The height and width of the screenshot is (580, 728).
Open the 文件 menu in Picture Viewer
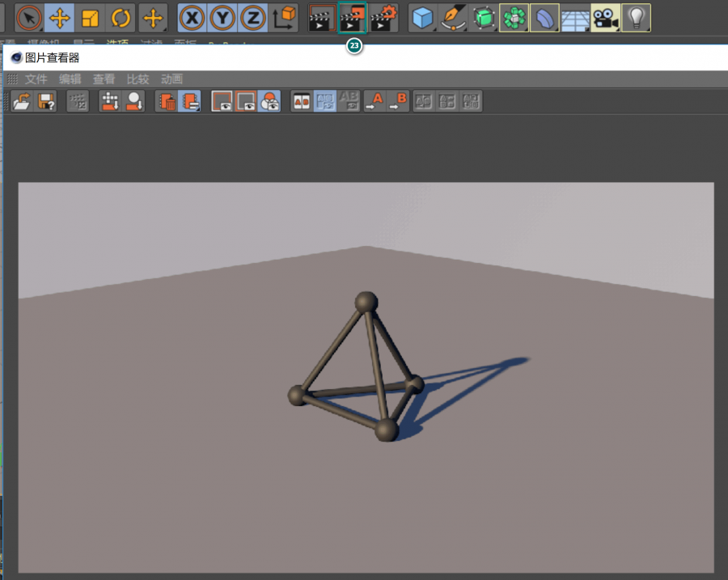36,79
